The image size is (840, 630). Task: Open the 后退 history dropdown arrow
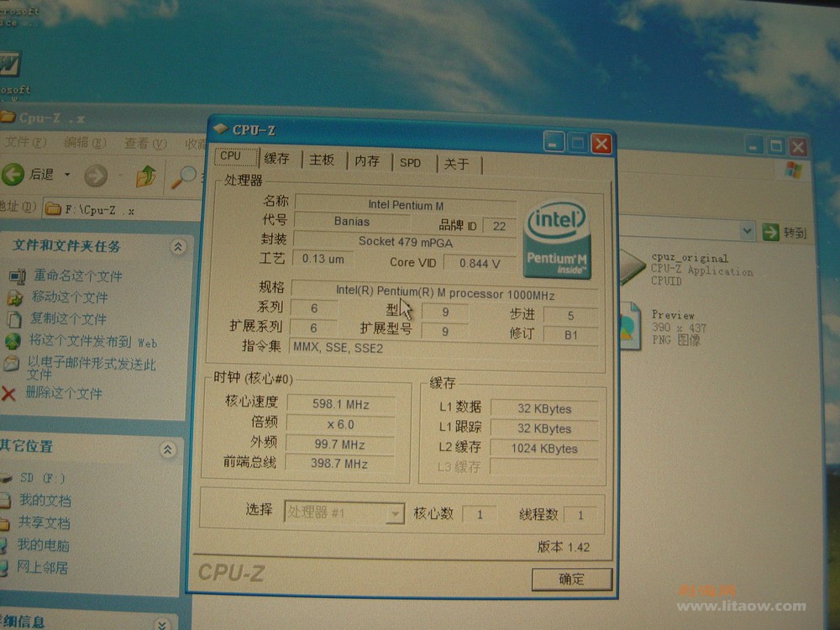coord(67,175)
